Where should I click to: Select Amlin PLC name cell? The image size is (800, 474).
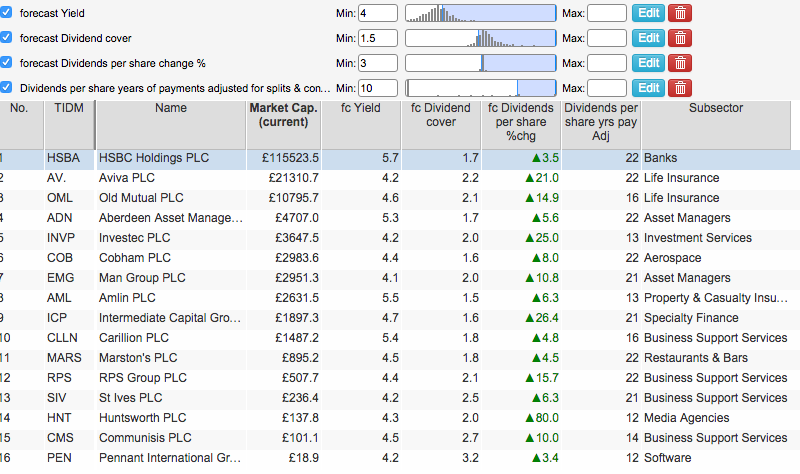(171, 298)
